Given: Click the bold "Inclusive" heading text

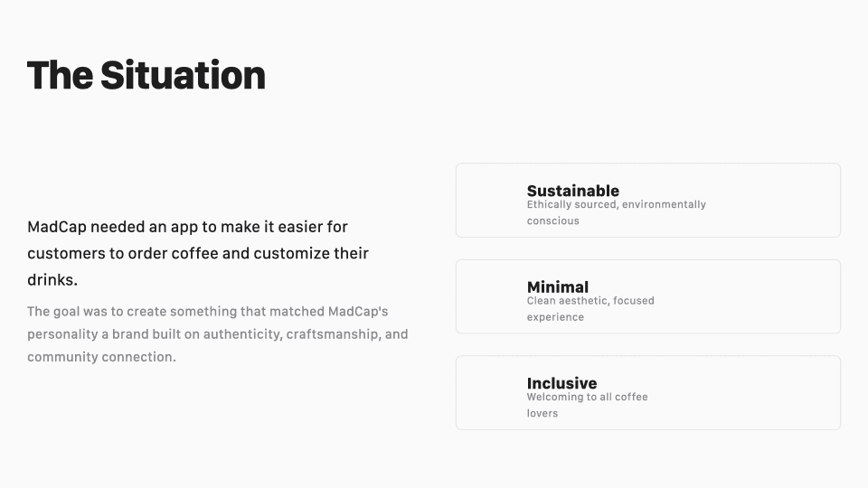Looking at the screenshot, I should 561,383.
